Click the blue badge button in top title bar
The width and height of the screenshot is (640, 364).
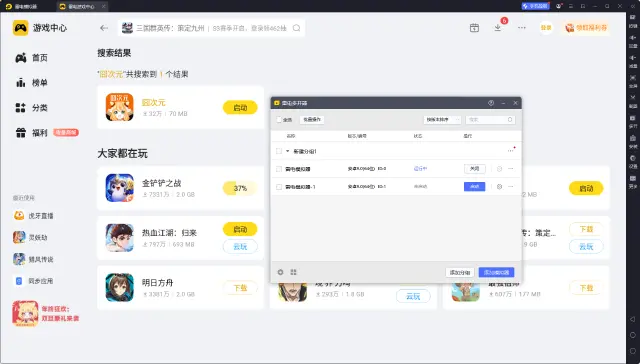pos(536,6)
